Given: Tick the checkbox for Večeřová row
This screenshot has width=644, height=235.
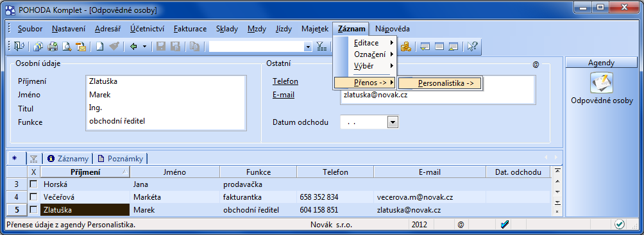Looking at the screenshot, I should click(x=34, y=197).
